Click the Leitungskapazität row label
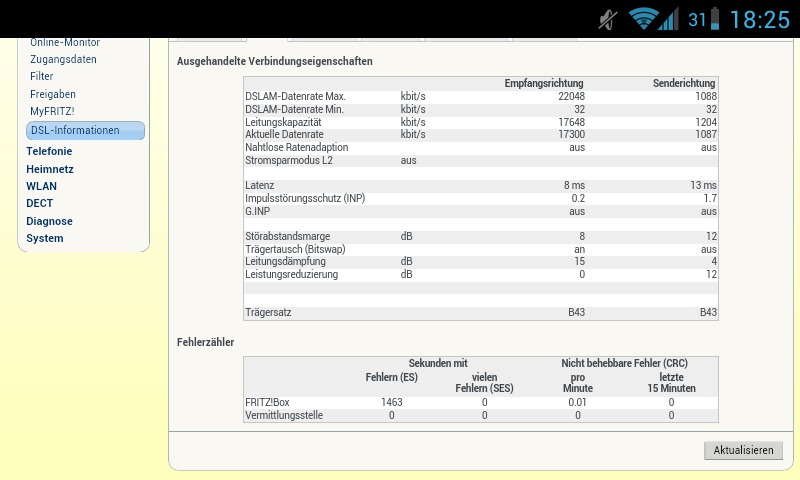The height and width of the screenshot is (480, 800). point(283,122)
